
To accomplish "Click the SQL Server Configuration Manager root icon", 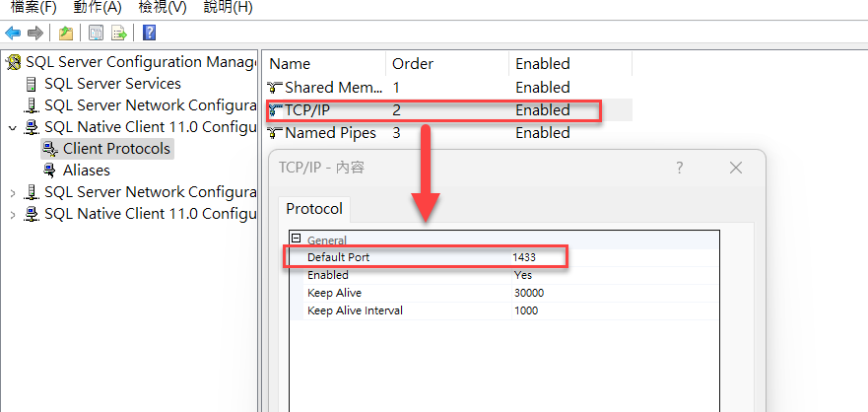I will 14,62.
